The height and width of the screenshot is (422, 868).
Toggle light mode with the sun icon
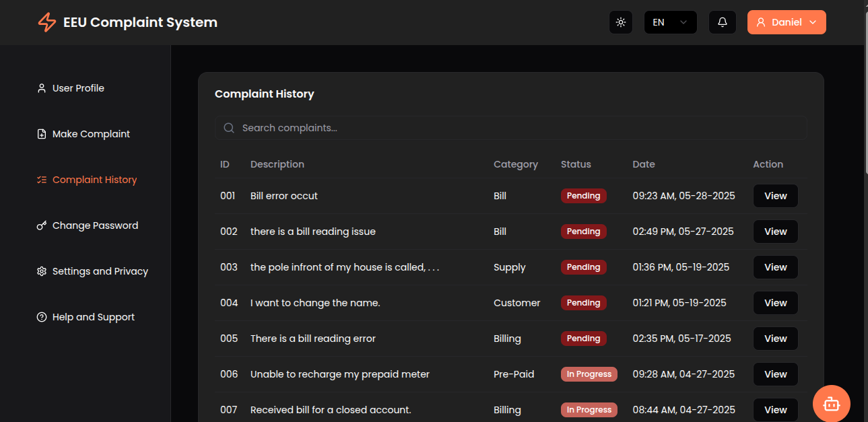[620, 22]
